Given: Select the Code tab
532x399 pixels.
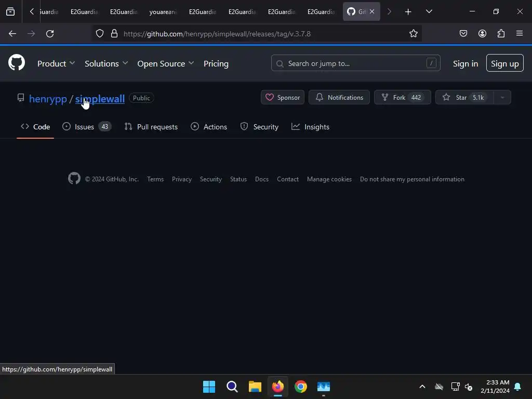Looking at the screenshot, I should click(35, 127).
